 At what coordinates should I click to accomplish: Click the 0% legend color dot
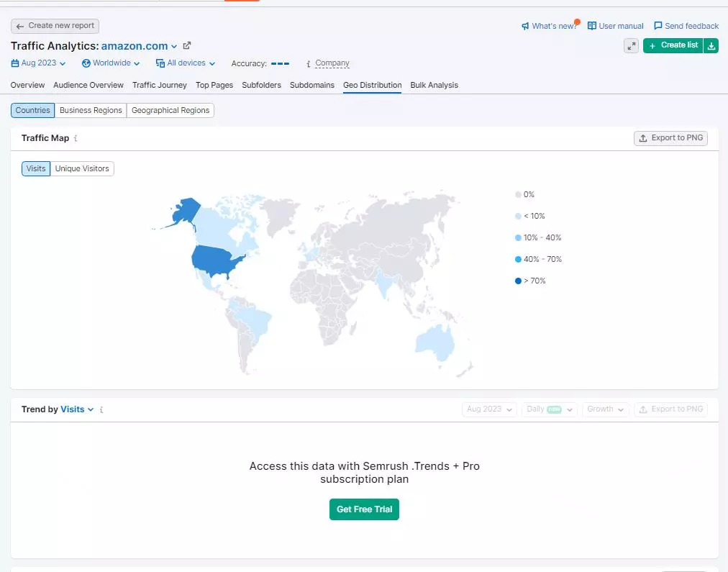[518, 194]
